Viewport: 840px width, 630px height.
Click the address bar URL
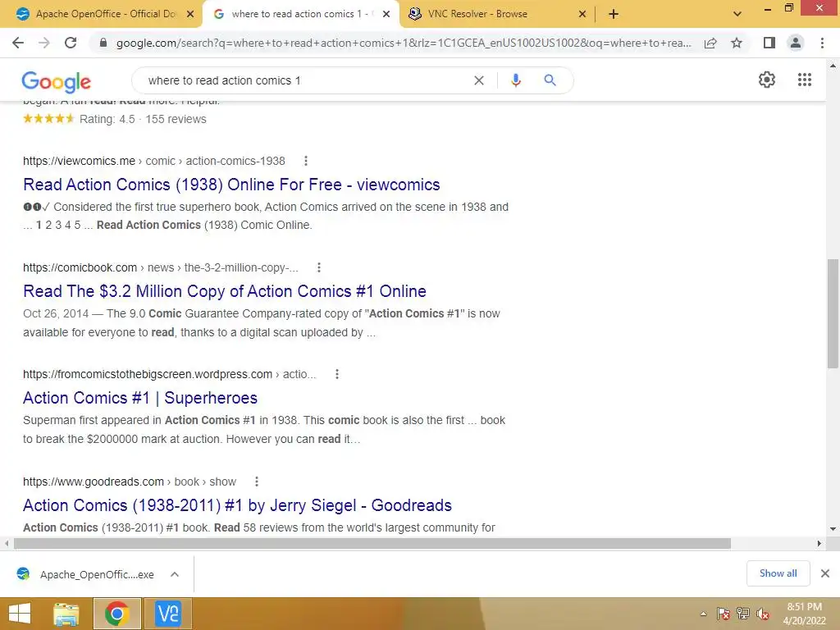(x=404, y=43)
